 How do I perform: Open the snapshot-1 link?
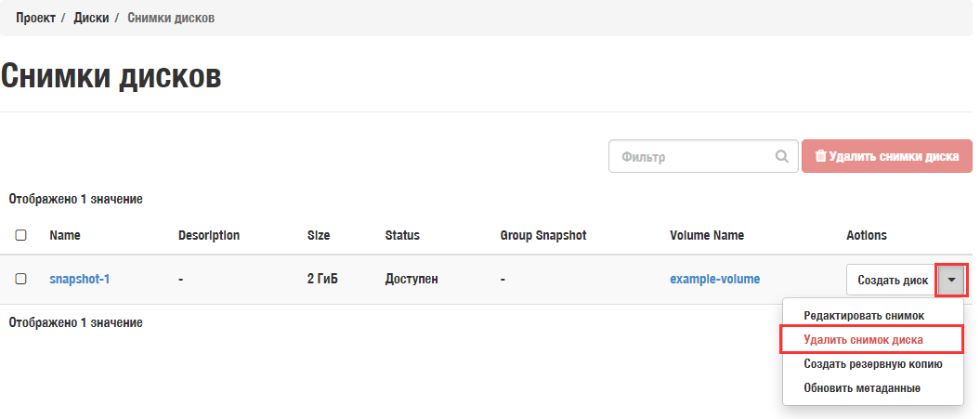click(x=79, y=279)
